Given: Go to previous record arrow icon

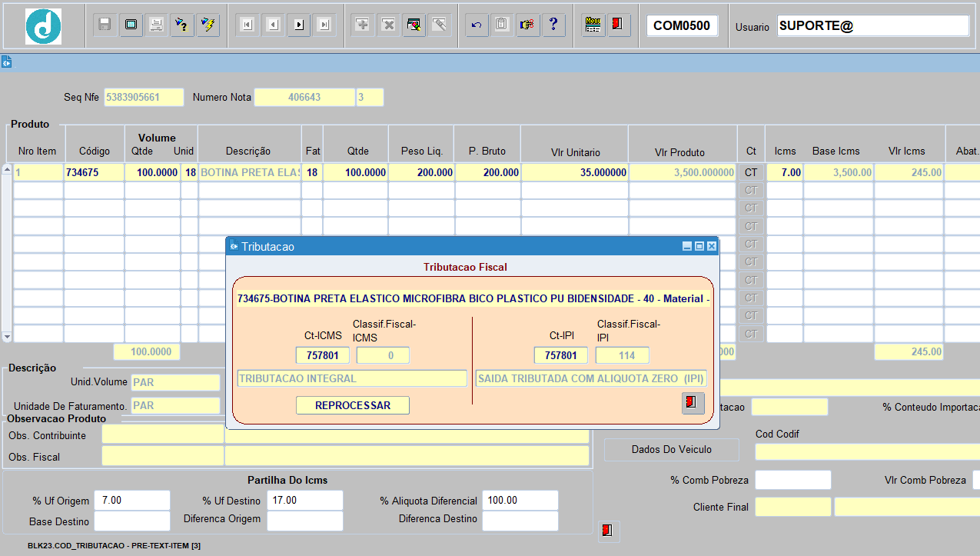Looking at the screenshot, I should 273,25.
